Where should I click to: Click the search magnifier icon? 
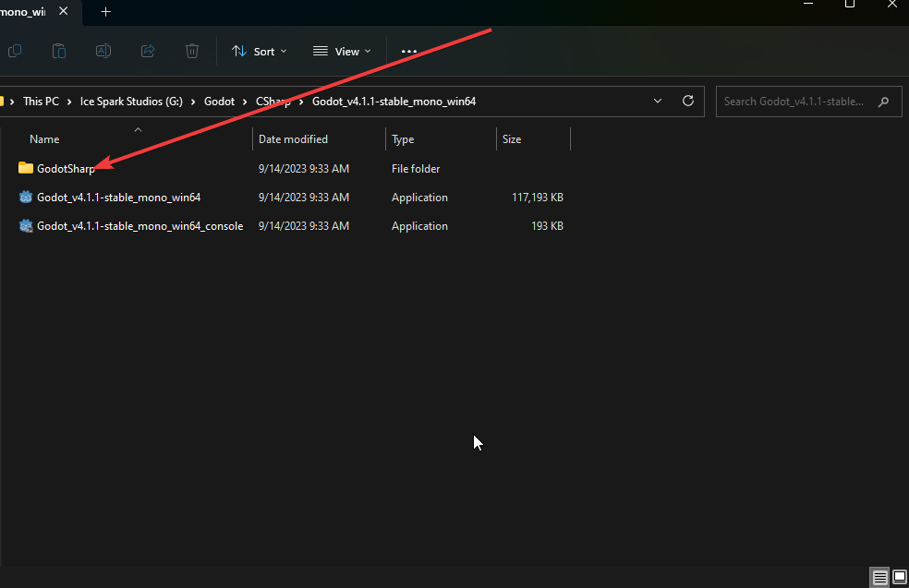click(883, 102)
